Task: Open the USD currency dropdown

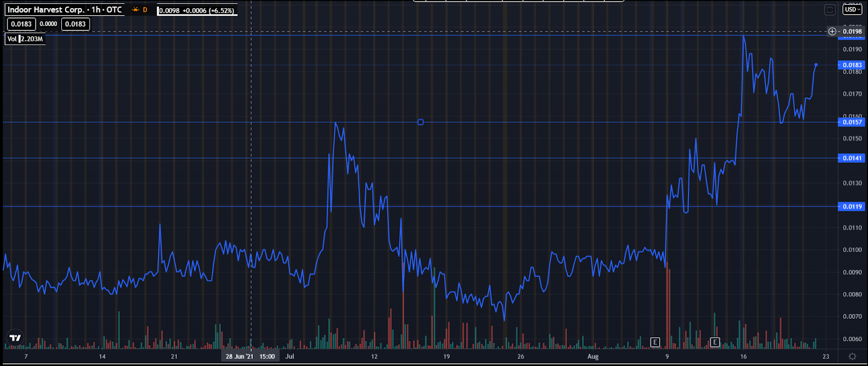Action: (852, 9)
